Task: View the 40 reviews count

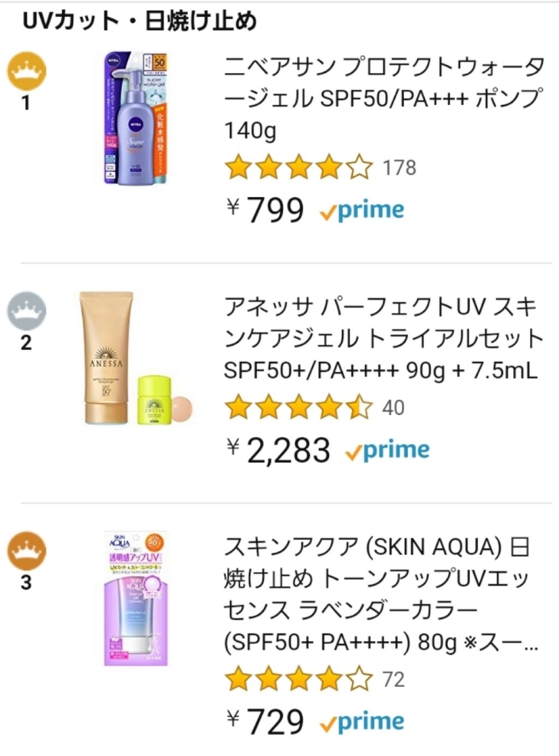Action: pos(393,408)
